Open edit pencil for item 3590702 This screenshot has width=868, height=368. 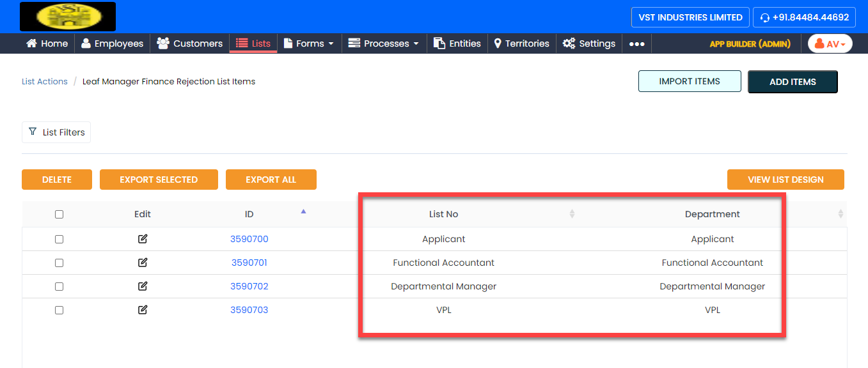143,286
